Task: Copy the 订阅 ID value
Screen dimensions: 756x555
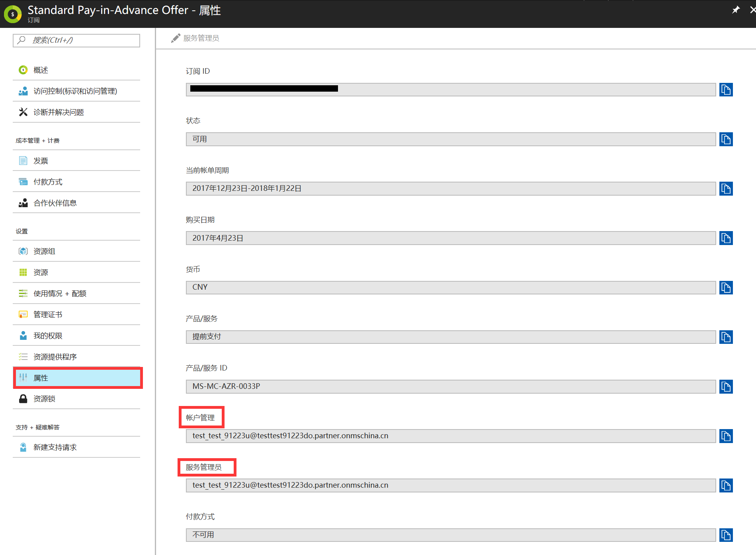Action: pos(726,90)
